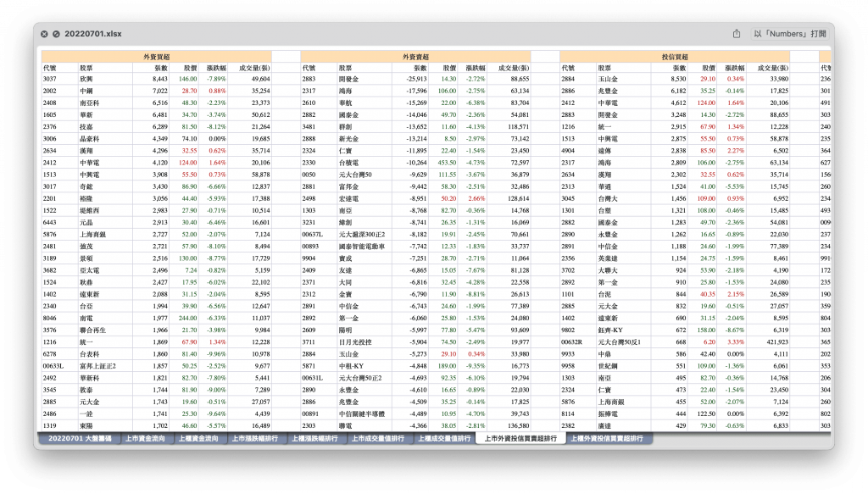
Task: Open the 上市資金流向 sheet tab
Action: point(145,439)
